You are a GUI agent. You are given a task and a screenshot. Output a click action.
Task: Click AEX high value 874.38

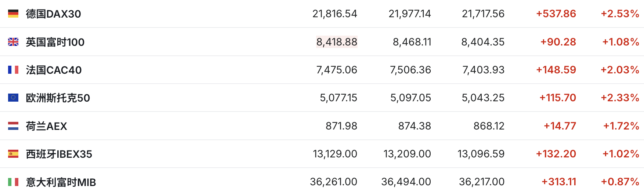pyautogui.click(x=415, y=126)
